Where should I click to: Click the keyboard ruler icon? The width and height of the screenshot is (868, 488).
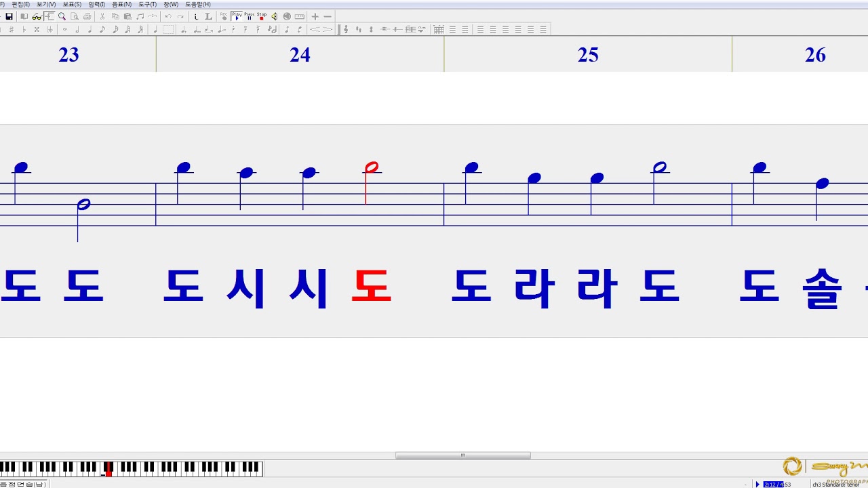tap(300, 16)
